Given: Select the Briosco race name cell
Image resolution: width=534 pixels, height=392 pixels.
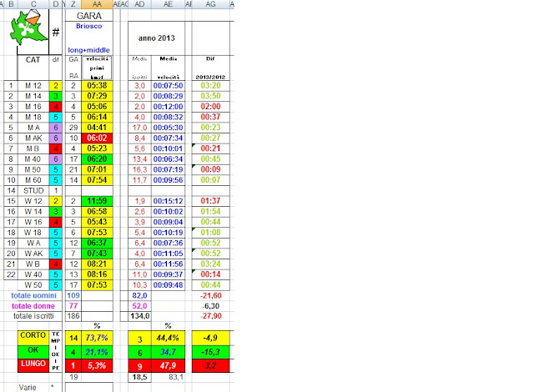Looking at the screenshot, I should pyautogui.click(x=89, y=26).
